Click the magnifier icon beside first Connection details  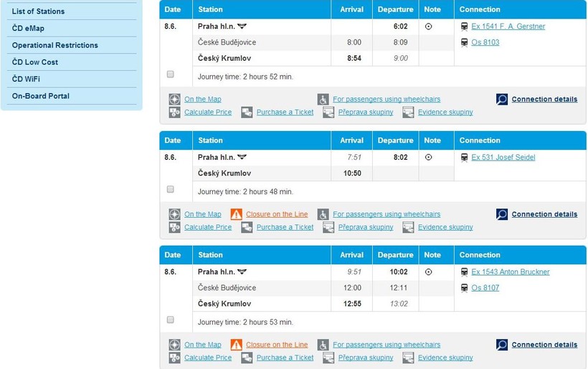click(x=502, y=100)
